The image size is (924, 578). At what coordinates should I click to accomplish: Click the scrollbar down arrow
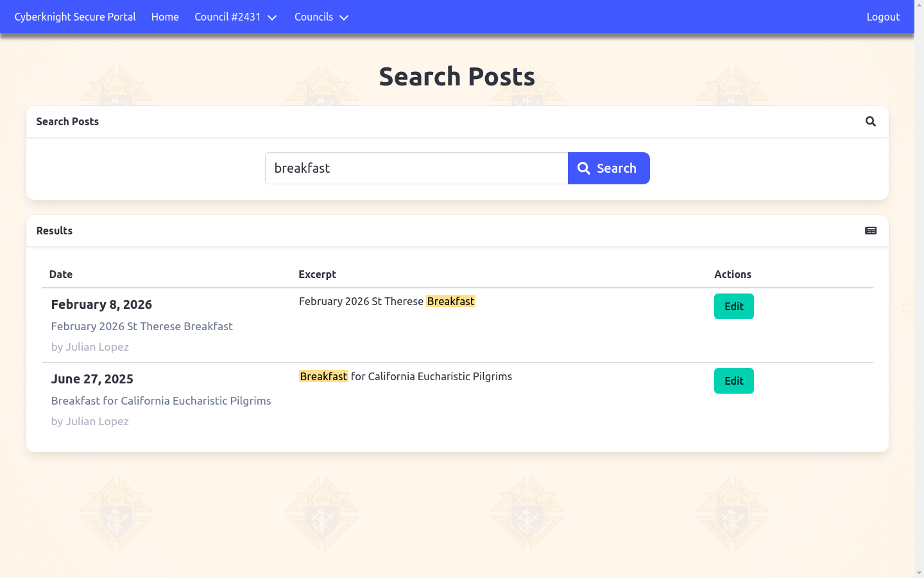pos(919,572)
